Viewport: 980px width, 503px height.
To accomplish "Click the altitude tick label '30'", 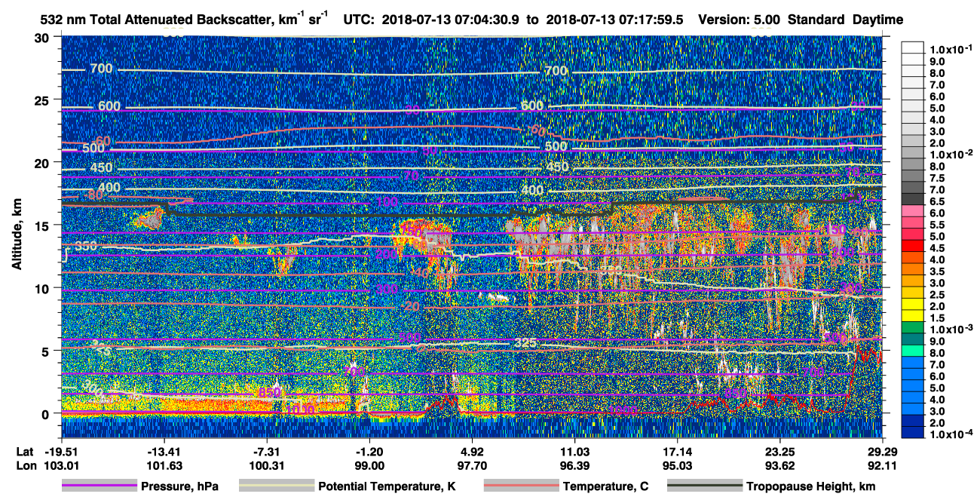I will [44, 37].
